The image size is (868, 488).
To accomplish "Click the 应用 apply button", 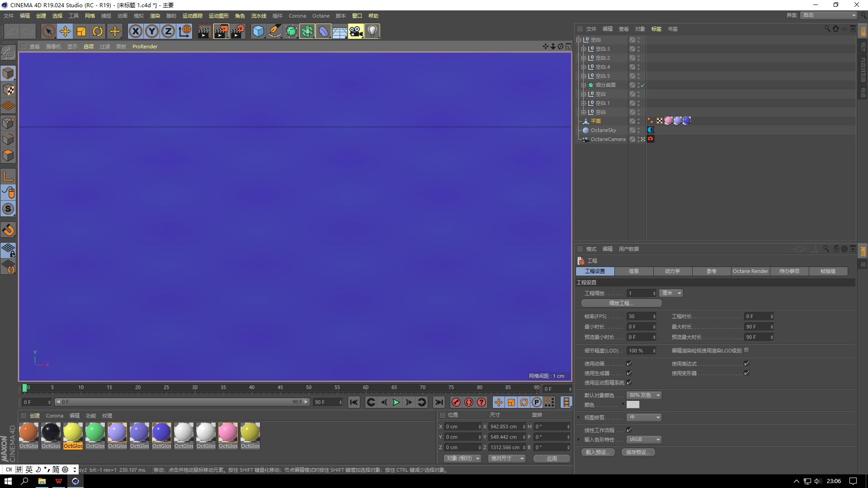I will pos(552,458).
